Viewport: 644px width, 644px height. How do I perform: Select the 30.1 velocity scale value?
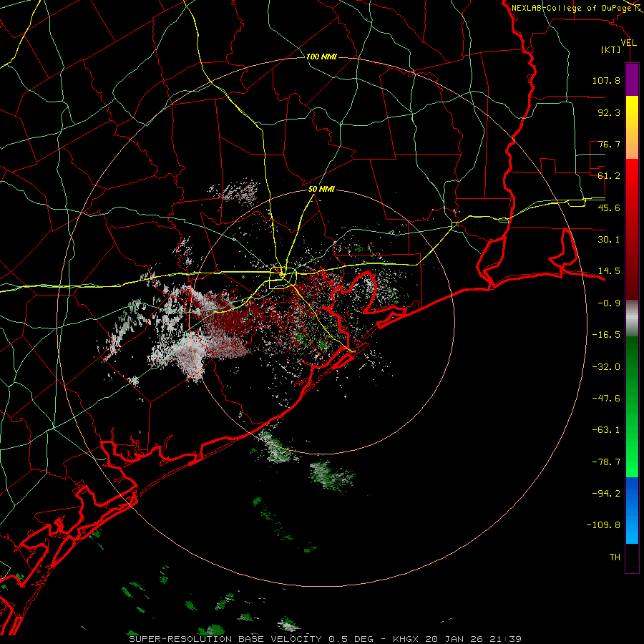click(x=609, y=240)
